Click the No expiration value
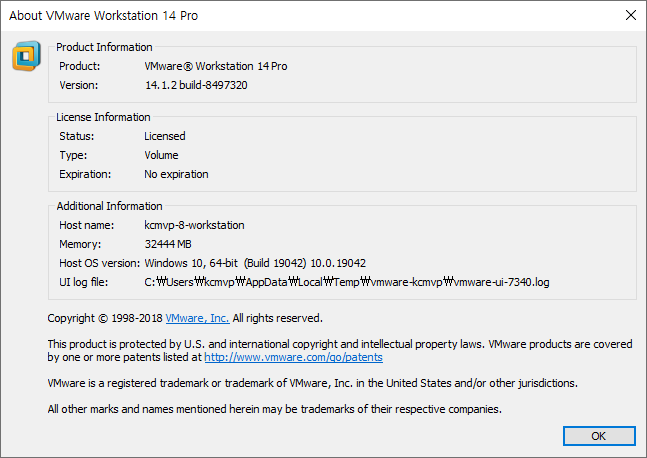This screenshot has width=647, height=458. tap(176, 174)
